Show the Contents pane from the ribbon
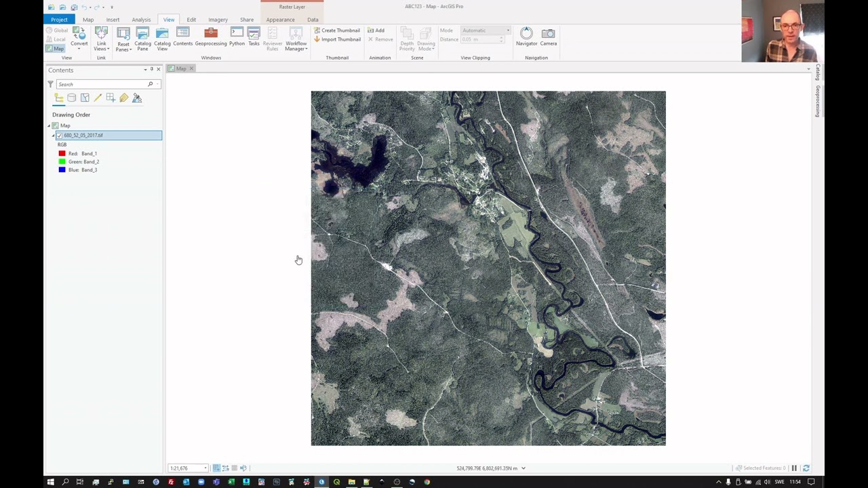The height and width of the screenshot is (488, 868). pyautogui.click(x=182, y=37)
